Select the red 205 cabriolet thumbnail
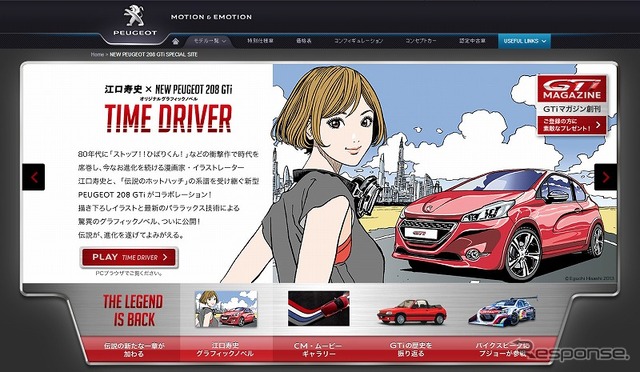Viewport: 640px width, 372px height. 411,312
